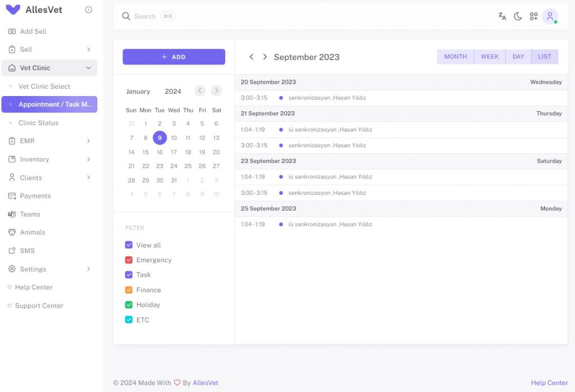Click the ADD appointment button
Viewport: 575px width, 392px height.
pos(174,57)
